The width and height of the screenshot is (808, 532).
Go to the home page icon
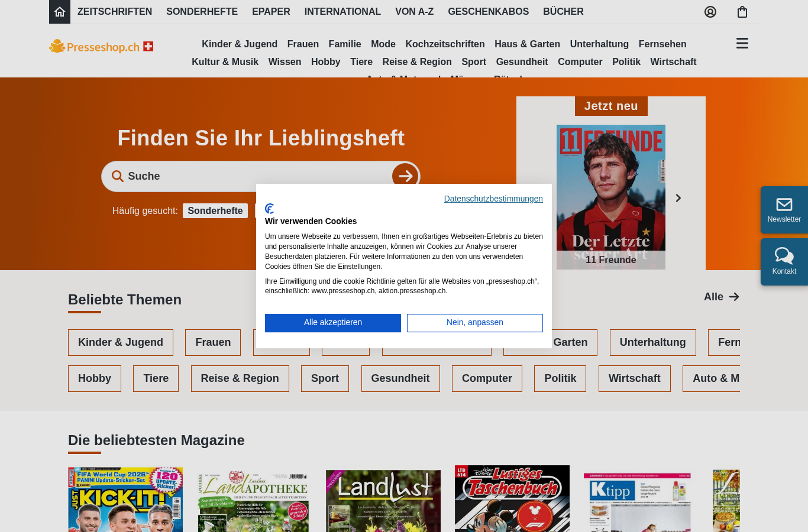pyautogui.click(x=60, y=12)
